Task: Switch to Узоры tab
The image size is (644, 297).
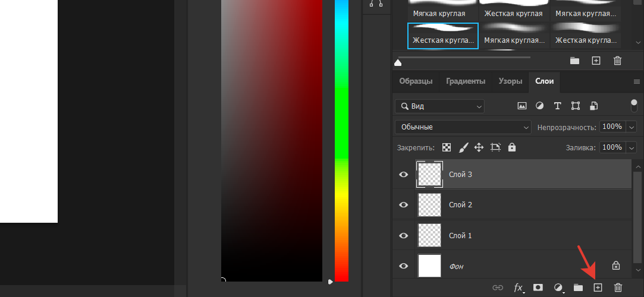Action: [x=510, y=81]
